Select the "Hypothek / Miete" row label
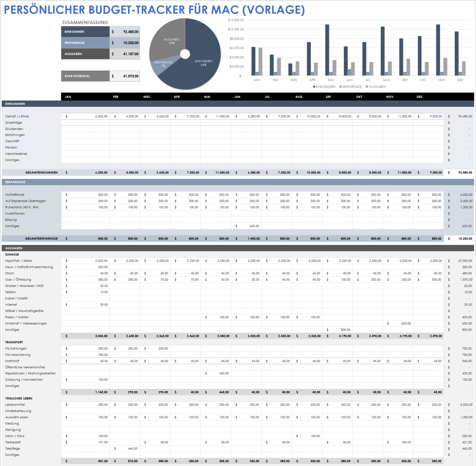 [18, 261]
